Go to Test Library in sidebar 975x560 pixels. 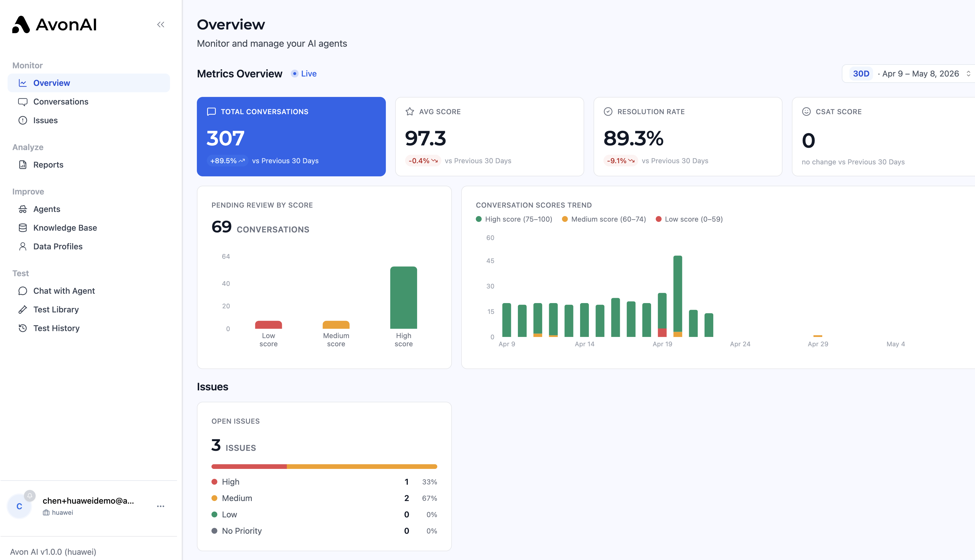[x=89, y=309]
